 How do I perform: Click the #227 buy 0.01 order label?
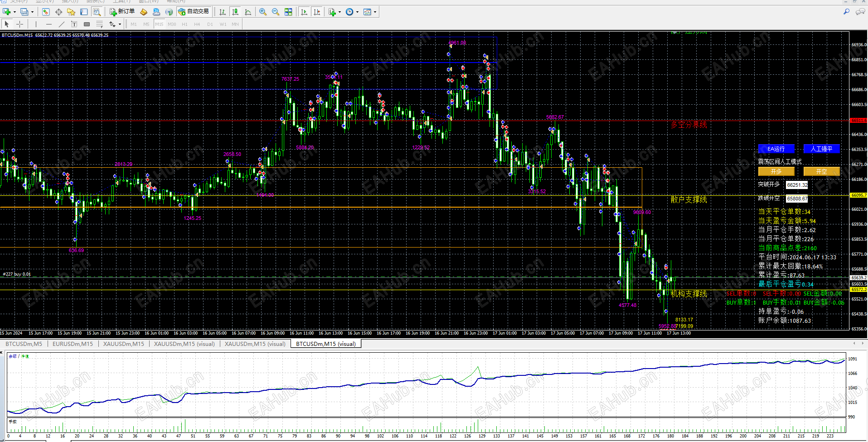17,274
